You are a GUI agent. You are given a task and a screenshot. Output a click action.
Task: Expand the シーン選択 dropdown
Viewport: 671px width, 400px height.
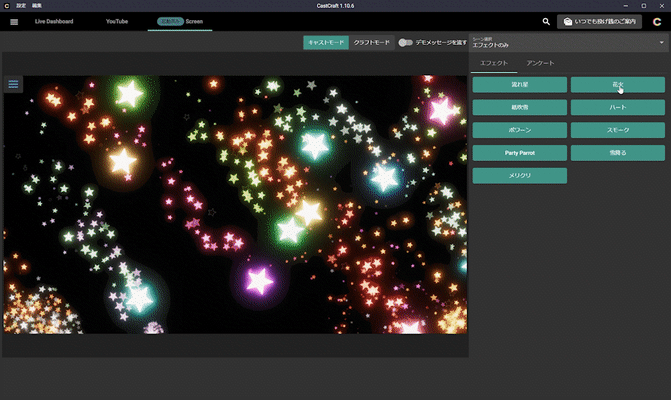[568, 42]
